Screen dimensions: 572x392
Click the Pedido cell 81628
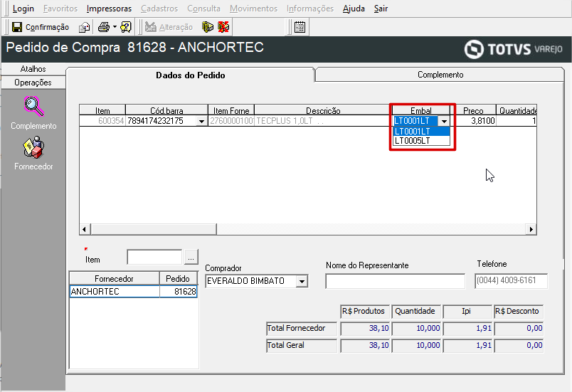pos(179,292)
